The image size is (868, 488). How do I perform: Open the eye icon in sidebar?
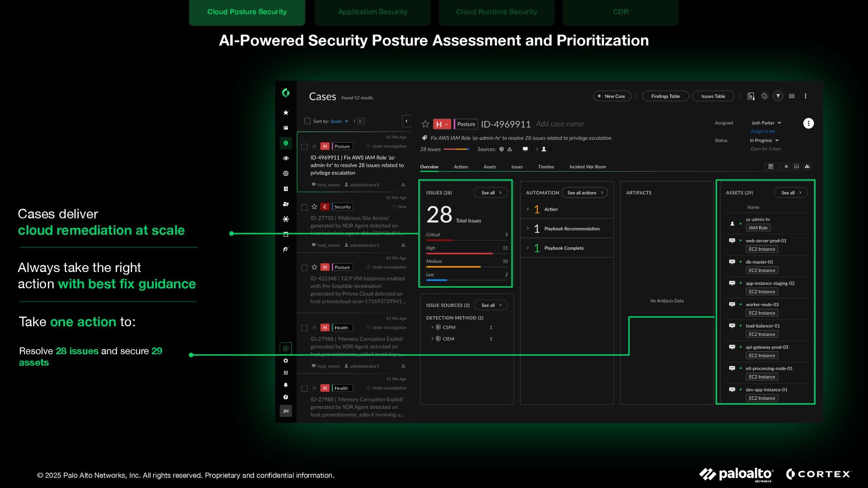coord(286,158)
